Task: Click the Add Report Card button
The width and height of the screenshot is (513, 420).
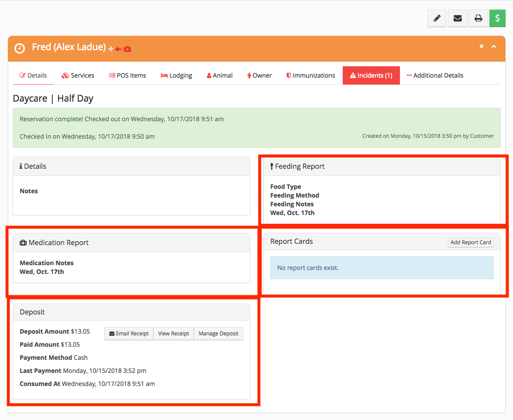Action: point(471,242)
